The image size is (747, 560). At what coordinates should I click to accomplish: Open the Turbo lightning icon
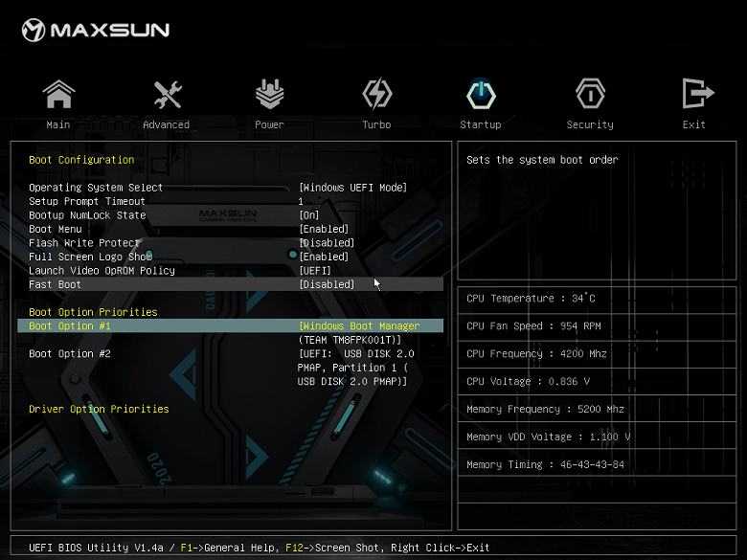pos(376,95)
